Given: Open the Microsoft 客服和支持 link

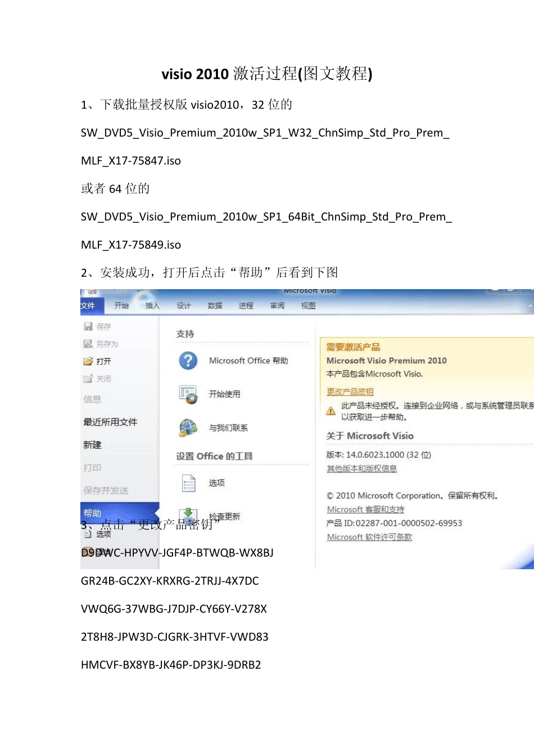Looking at the screenshot, I should [x=365, y=510].
